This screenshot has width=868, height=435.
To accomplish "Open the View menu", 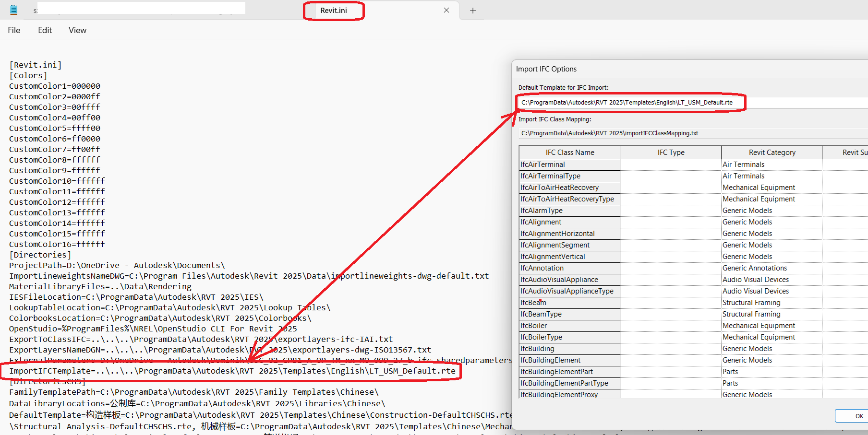I will [x=77, y=30].
